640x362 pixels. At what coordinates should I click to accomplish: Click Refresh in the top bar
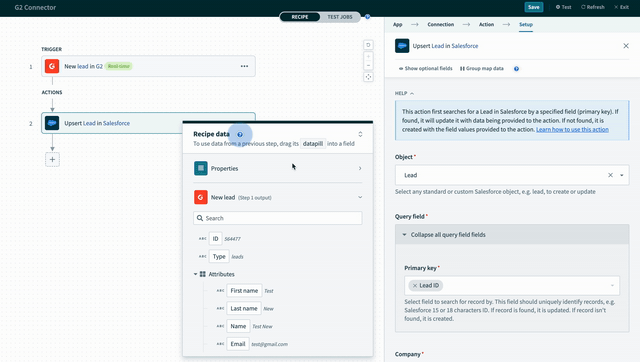point(593,7)
